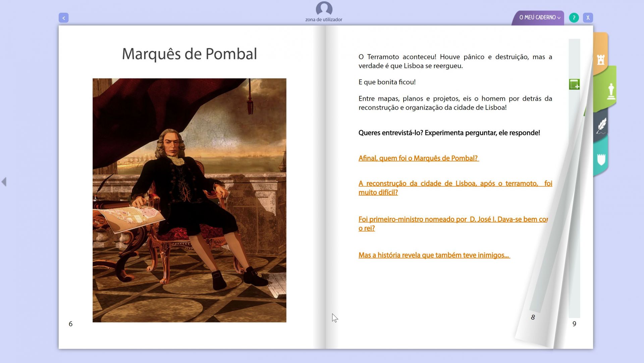Click the zona de utilizador label
The width and height of the screenshot is (644, 363).
(x=323, y=19)
